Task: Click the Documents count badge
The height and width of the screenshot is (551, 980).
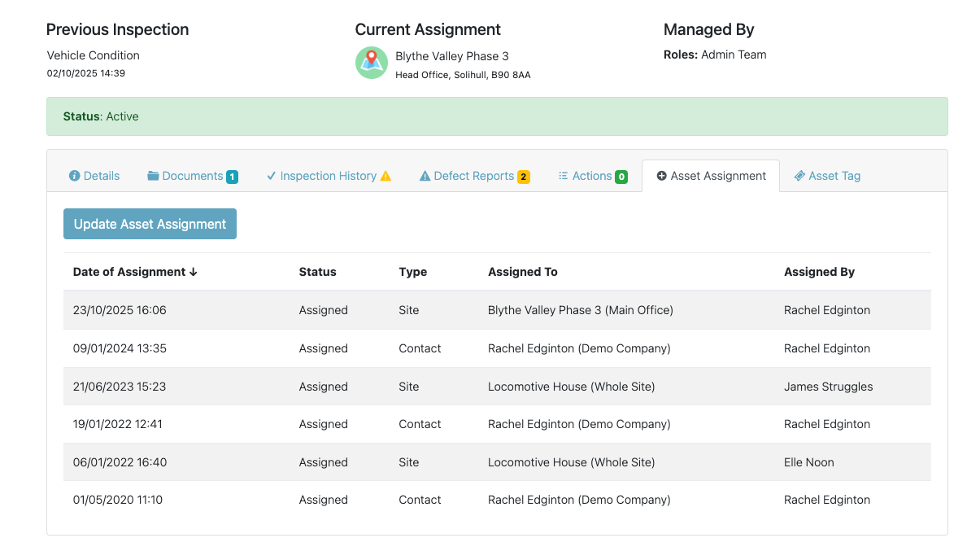Action: tap(232, 177)
